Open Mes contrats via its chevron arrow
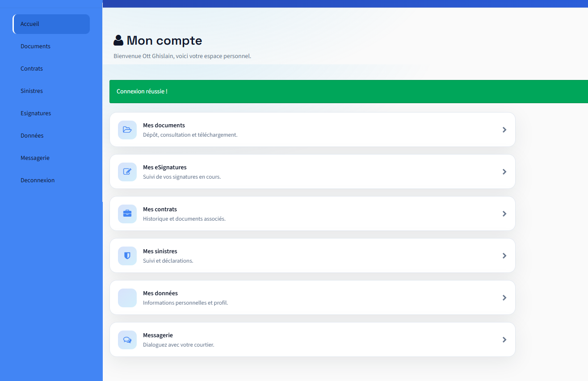Image resolution: width=588 pixels, height=381 pixels. [504, 214]
